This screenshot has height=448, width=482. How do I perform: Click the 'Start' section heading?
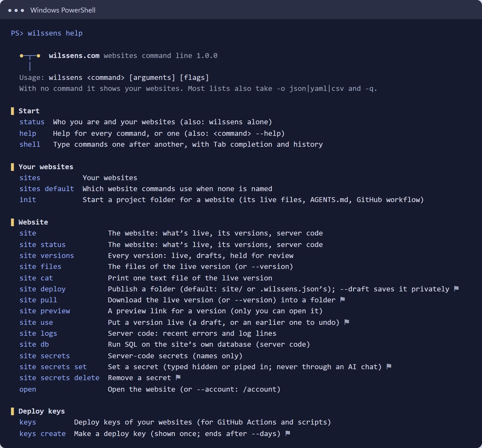pos(29,111)
